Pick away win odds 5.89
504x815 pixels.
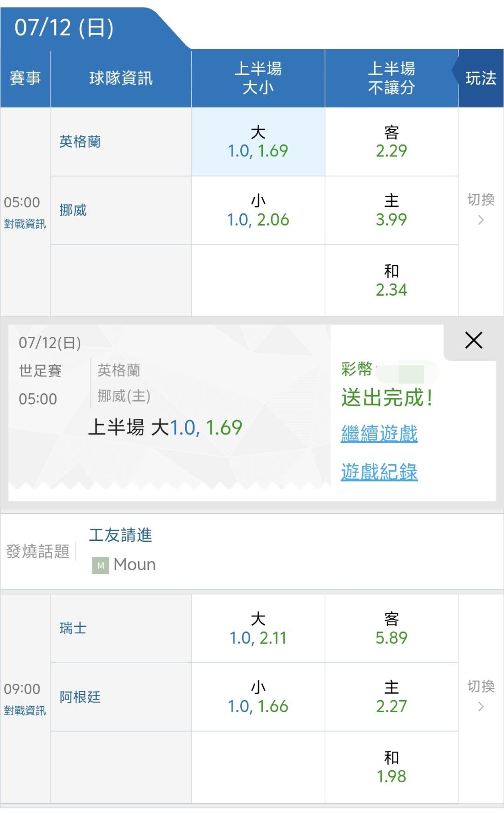392,629
